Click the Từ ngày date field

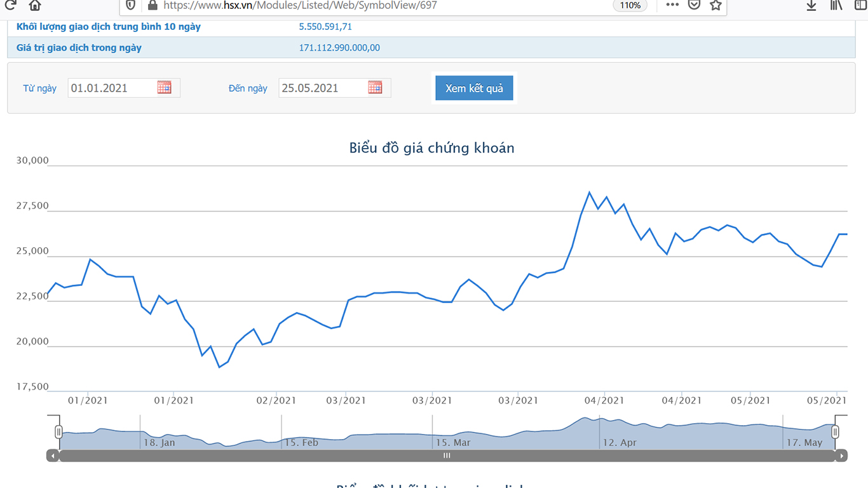click(x=124, y=88)
